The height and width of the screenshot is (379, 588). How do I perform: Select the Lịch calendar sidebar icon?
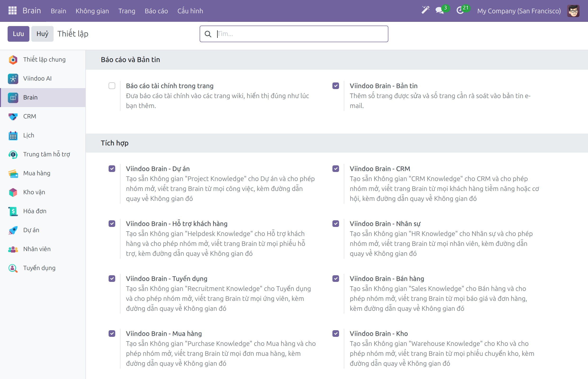13,135
